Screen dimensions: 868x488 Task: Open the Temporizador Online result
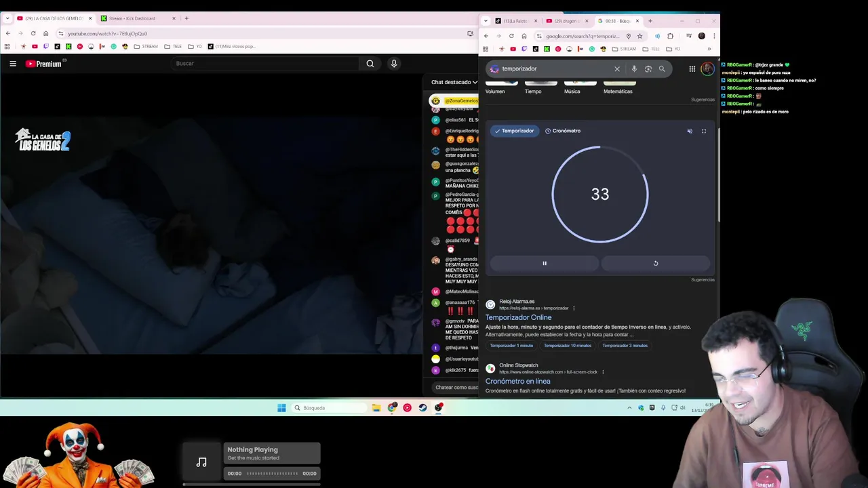tap(518, 317)
